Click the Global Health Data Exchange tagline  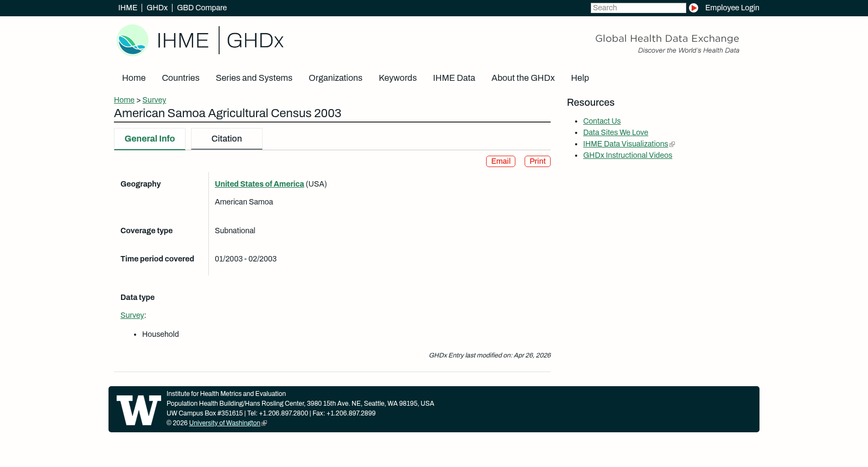point(667,39)
